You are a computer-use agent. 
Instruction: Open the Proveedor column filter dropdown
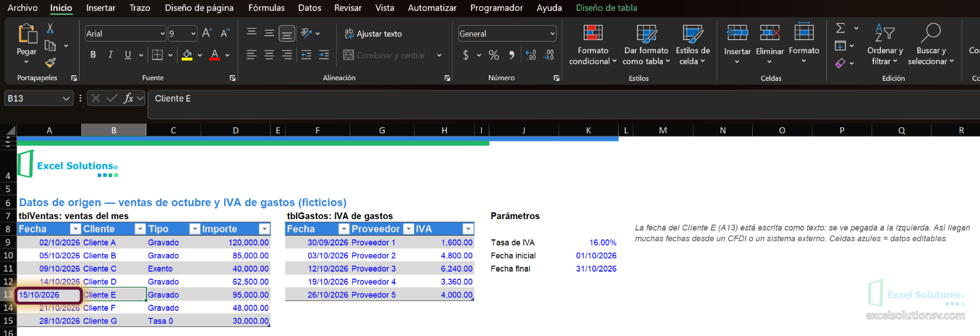click(x=409, y=229)
